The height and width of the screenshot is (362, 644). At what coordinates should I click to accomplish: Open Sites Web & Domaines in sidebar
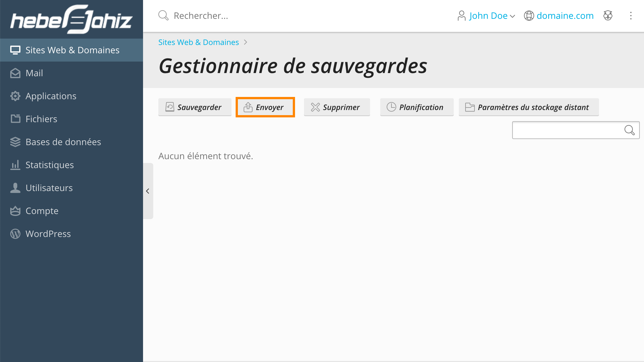point(72,50)
